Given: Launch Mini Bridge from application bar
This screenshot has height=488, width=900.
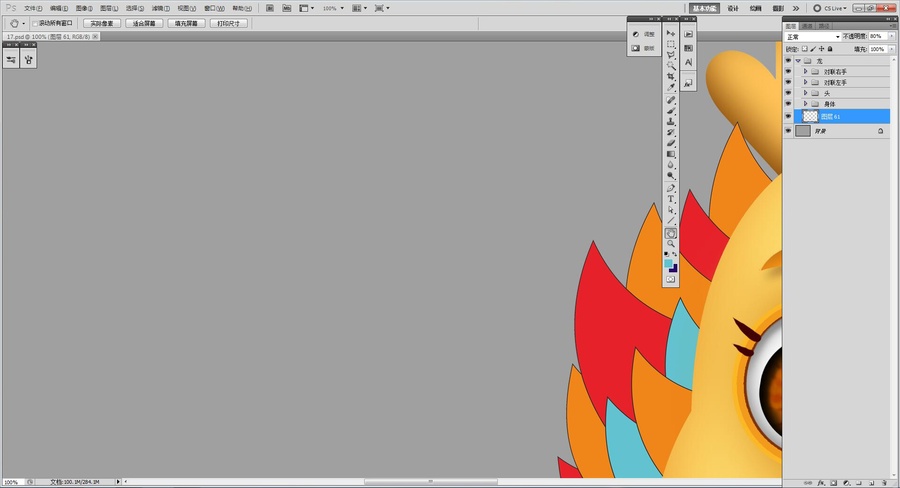Looking at the screenshot, I should pyautogui.click(x=286, y=8).
